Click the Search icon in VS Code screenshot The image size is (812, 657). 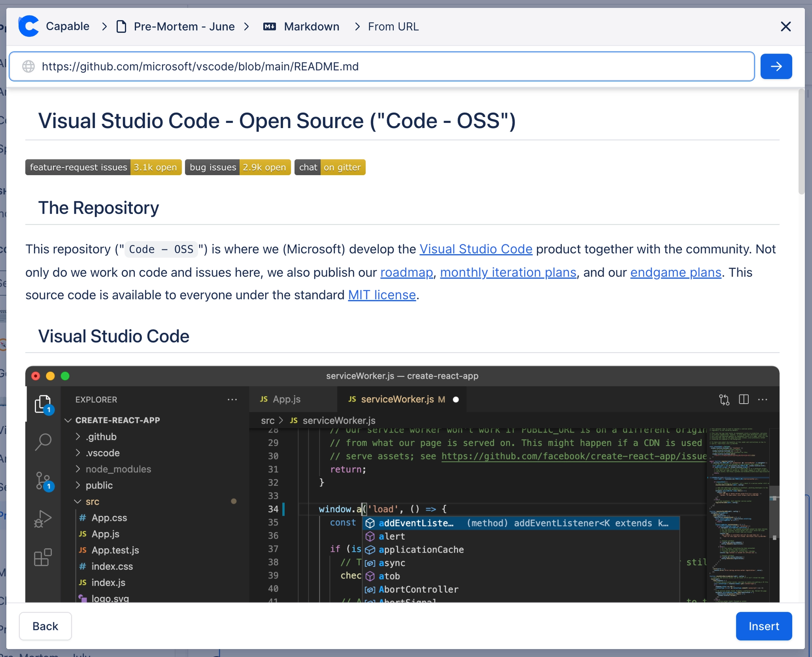[43, 441]
